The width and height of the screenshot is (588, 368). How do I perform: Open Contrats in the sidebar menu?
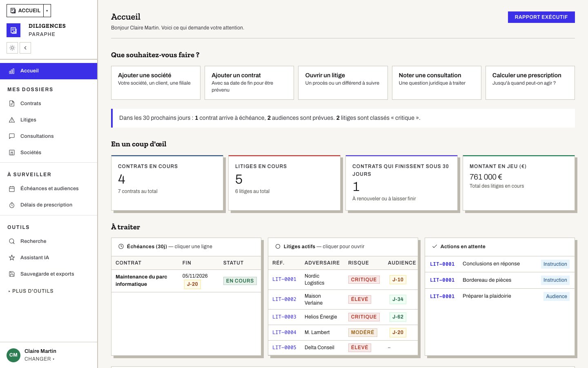[x=49, y=103]
